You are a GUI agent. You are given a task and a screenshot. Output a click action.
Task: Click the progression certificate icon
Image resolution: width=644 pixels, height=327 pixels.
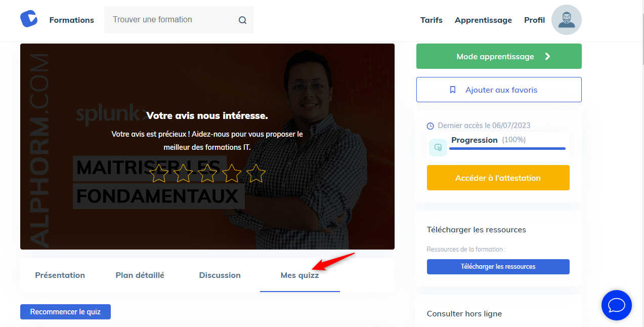point(438,147)
